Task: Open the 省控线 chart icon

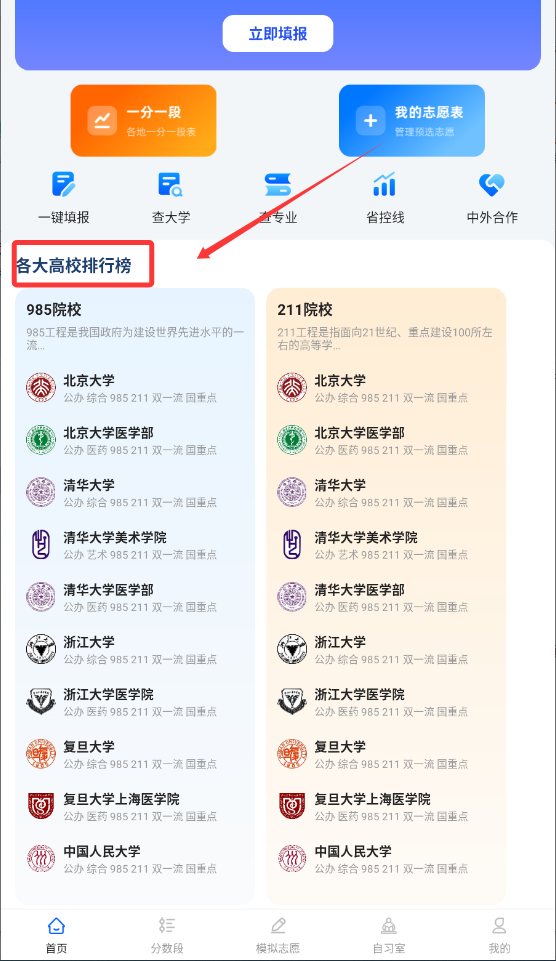Action: pyautogui.click(x=384, y=184)
